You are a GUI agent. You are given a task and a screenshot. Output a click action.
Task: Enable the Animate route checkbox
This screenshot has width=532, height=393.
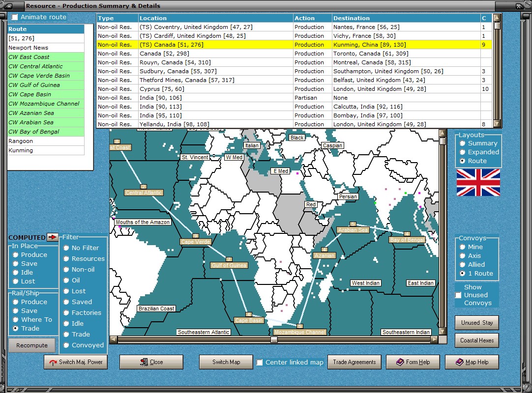(x=15, y=17)
